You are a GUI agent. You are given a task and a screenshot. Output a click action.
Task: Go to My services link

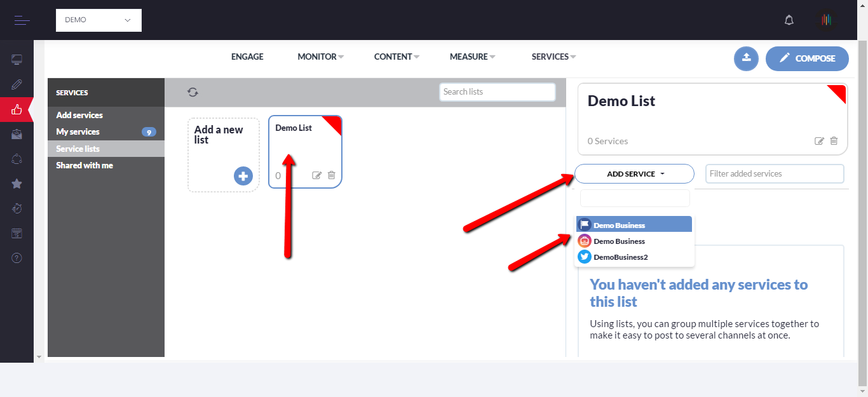(78, 131)
